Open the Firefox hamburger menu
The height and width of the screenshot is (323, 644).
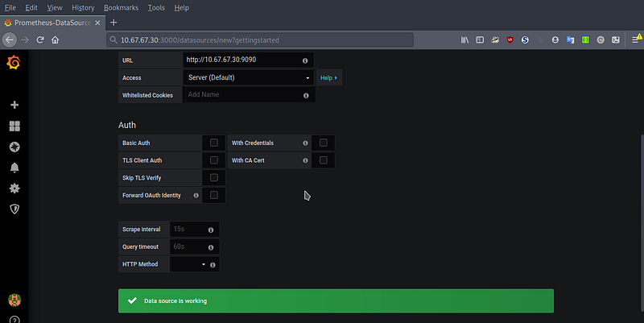tap(635, 39)
